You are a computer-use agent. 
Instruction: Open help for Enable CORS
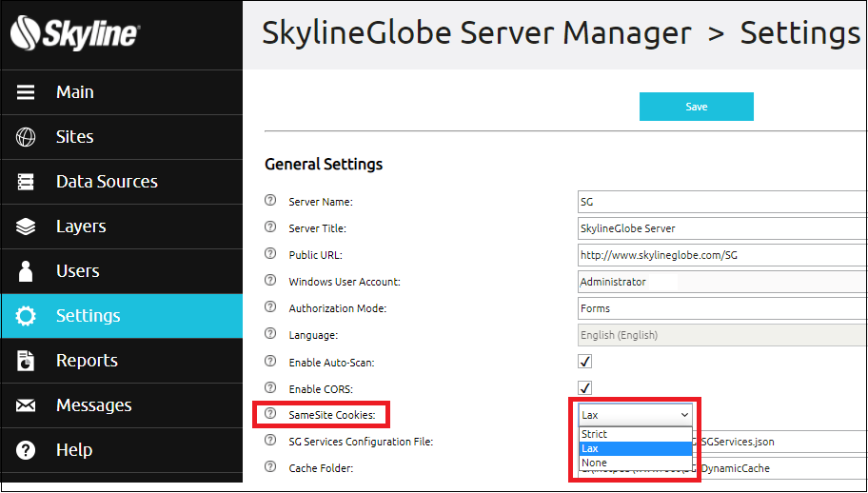[x=270, y=387]
